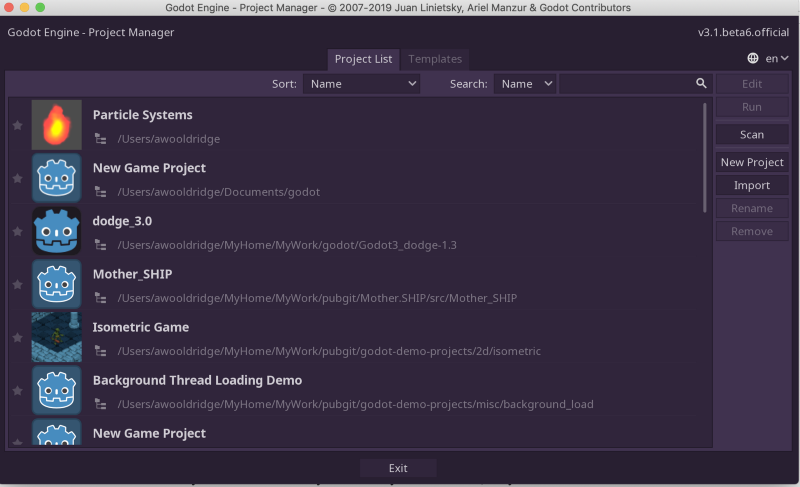Favorite the Mother_SHIP project star

click(x=17, y=285)
